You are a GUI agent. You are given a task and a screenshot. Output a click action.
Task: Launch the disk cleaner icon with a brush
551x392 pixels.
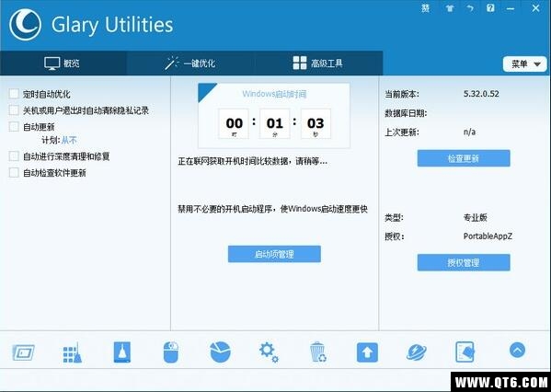tap(122, 352)
